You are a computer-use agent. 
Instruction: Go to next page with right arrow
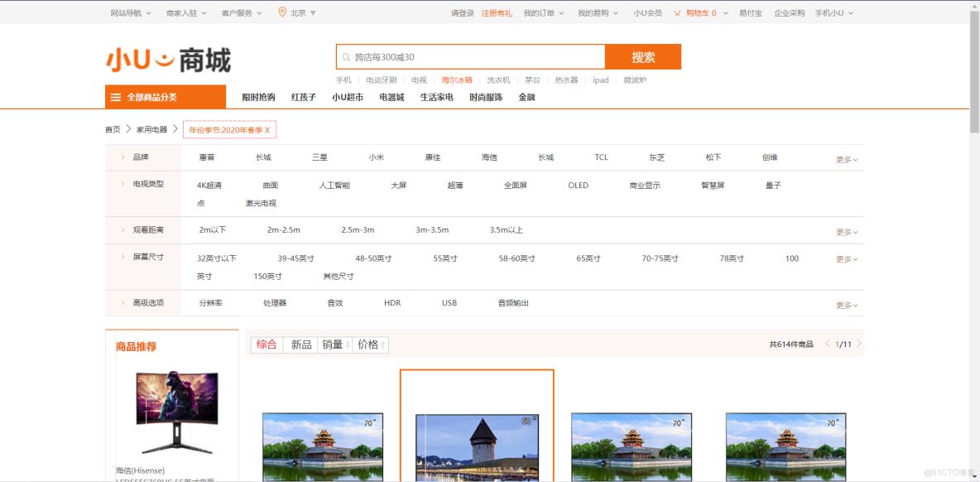point(858,342)
